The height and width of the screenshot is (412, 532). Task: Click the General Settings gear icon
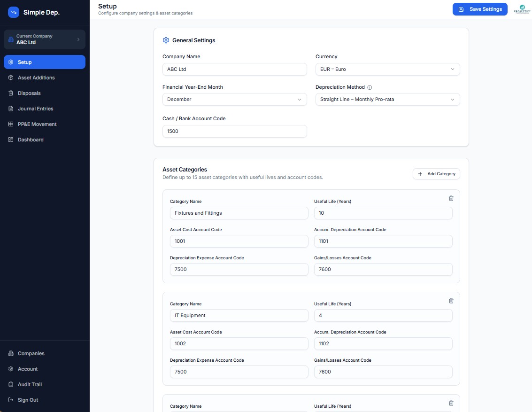pyautogui.click(x=166, y=40)
